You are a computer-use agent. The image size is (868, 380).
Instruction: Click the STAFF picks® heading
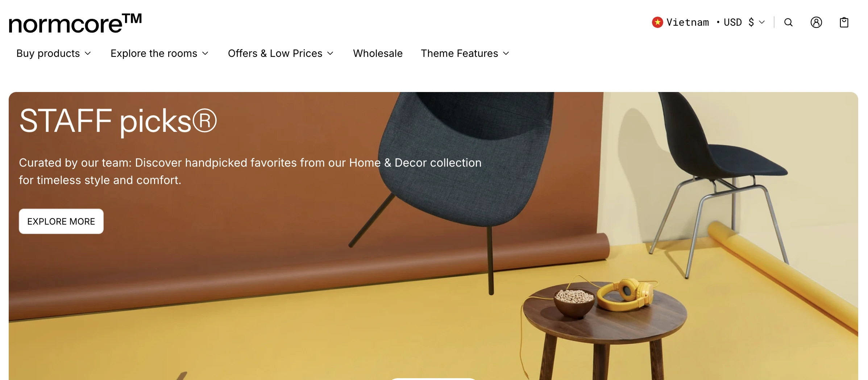click(x=118, y=121)
